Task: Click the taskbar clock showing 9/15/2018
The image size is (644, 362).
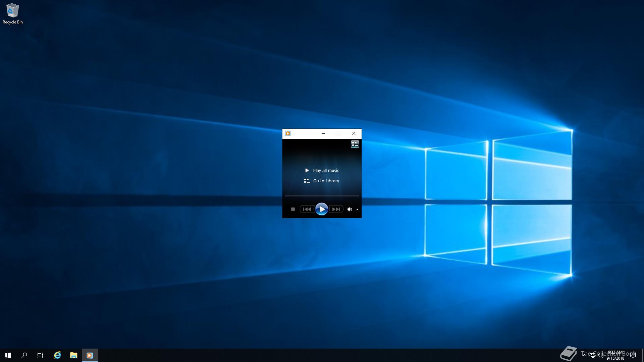Action: 615,355
